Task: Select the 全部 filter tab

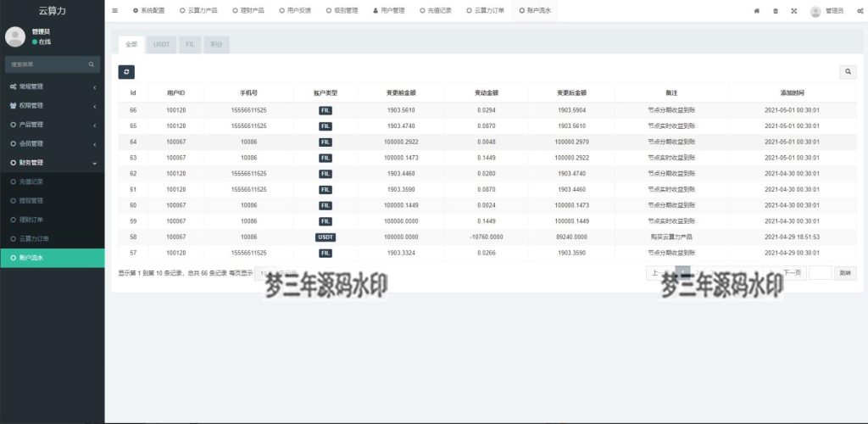Action: click(x=131, y=44)
